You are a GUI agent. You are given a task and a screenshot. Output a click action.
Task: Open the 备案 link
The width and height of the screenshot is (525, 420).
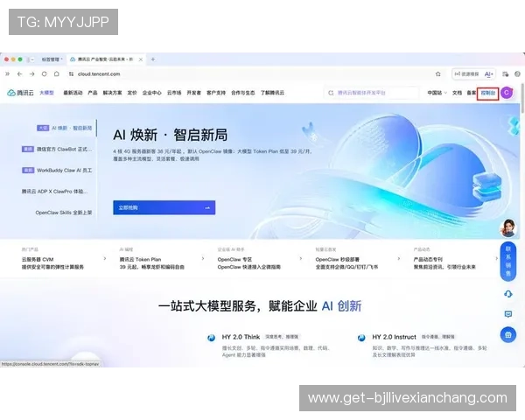[x=472, y=93]
